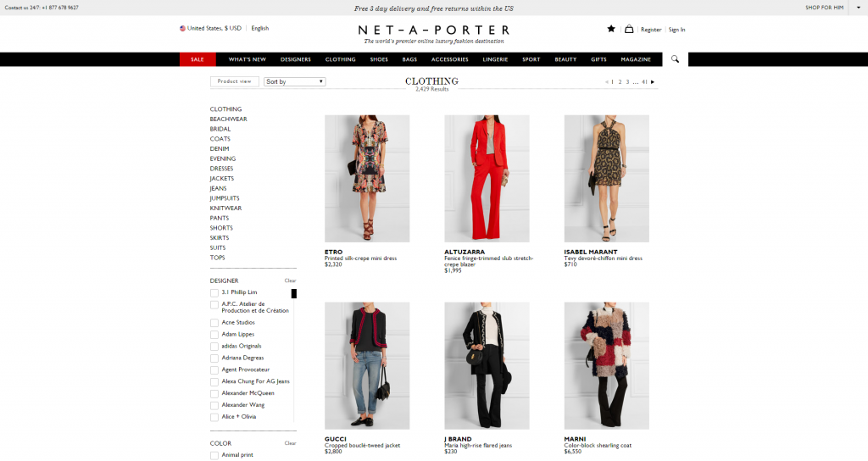
Task: Go to next page arrow
Action: pyautogui.click(x=653, y=82)
